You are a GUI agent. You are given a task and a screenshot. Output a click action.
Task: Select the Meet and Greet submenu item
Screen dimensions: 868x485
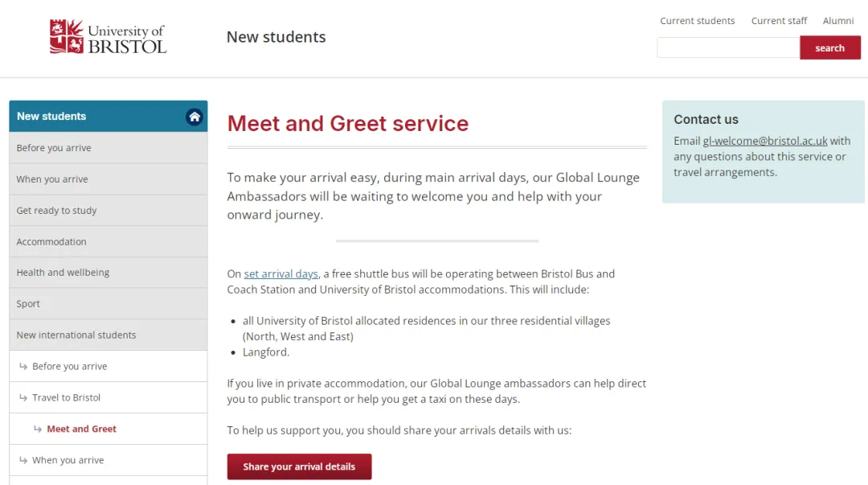coord(108,429)
